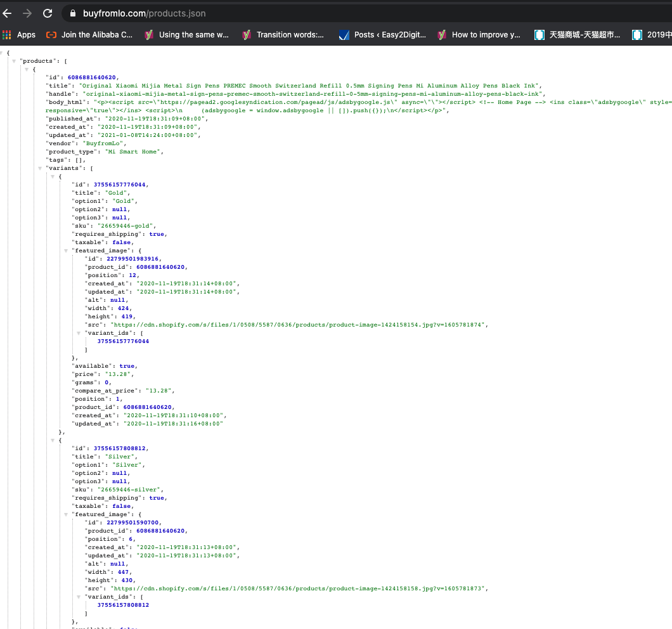Screen dimensions: 672x629
Task: Click the variant created_at value "2020-11-19T18:31:10+08:00"
Action: (174, 415)
